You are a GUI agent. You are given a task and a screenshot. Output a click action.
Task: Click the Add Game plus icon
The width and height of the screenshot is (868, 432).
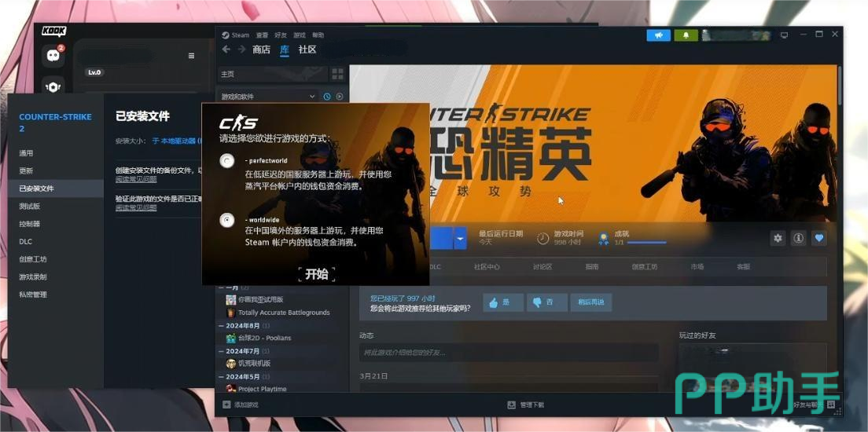(226, 405)
